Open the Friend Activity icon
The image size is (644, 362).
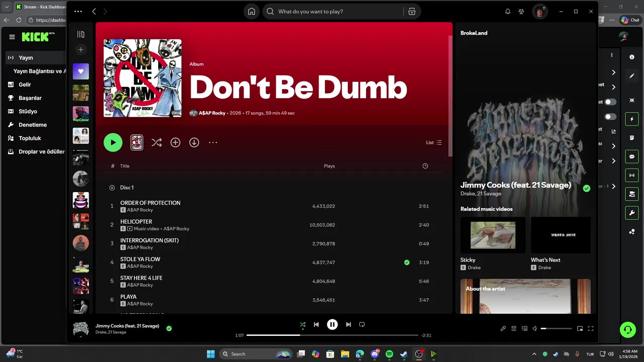pyautogui.click(x=521, y=12)
